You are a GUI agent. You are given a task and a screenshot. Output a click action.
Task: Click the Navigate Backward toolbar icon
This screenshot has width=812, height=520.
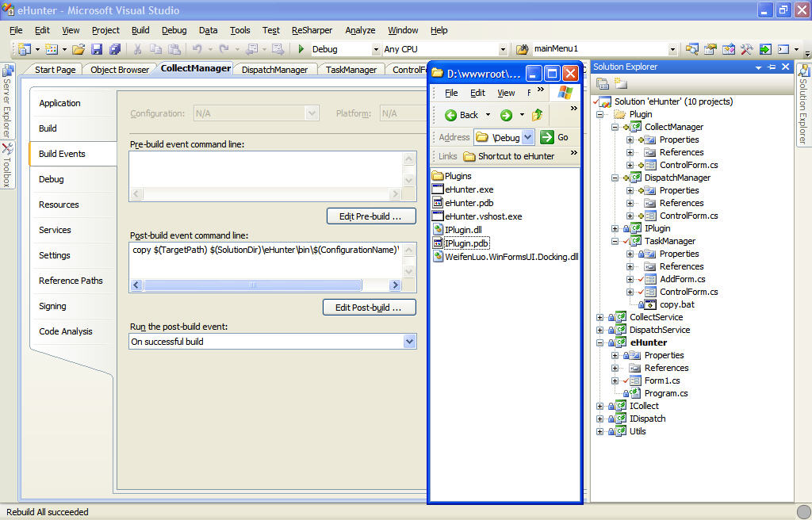pos(252,49)
